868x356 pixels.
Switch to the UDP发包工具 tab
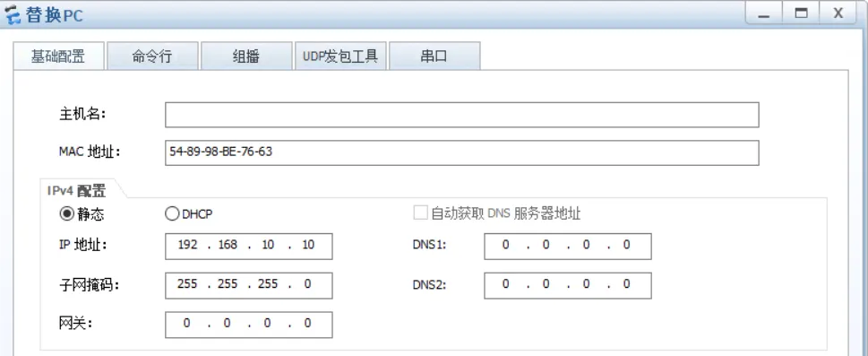point(340,56)
